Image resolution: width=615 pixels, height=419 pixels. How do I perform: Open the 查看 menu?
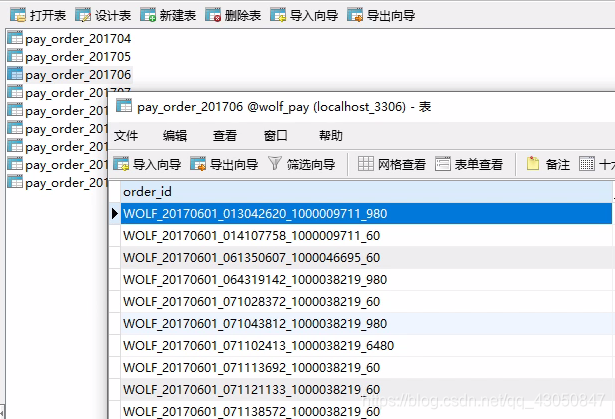pos(225,136)
